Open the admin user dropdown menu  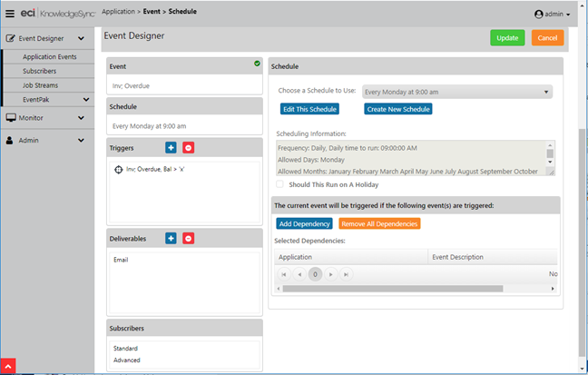[x=553, y=15]
